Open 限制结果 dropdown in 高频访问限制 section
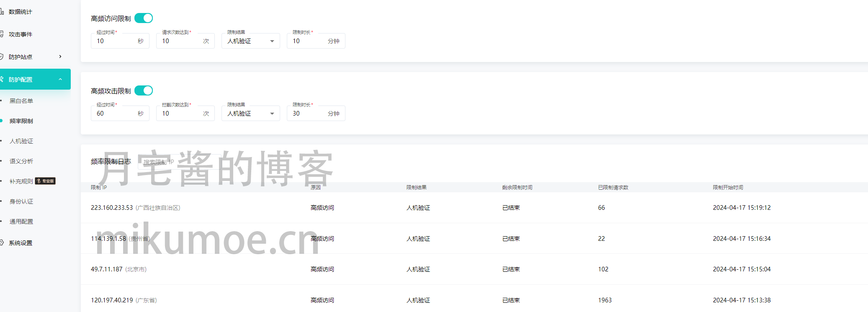This screenshot has height=312, width=868. click(250, 41)
